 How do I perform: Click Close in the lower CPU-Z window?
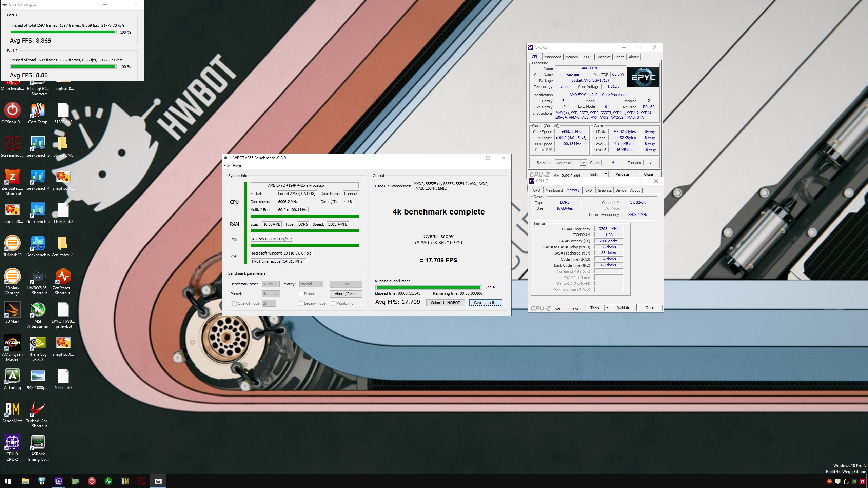point(650,308)
